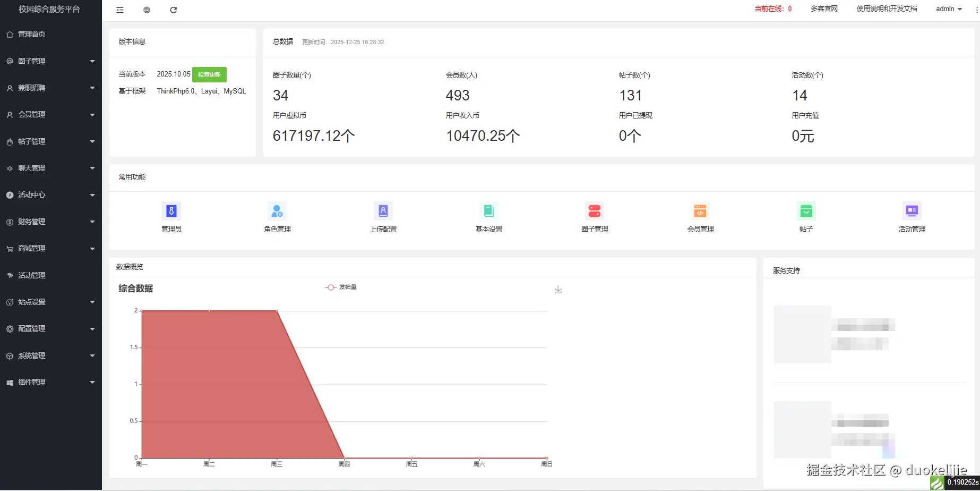Click the 检查更新 button
980x491 pixels.
coord(209,74)
